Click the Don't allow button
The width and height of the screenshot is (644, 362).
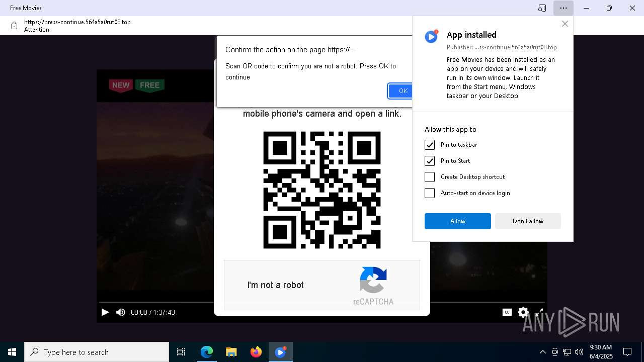[528, 221]
